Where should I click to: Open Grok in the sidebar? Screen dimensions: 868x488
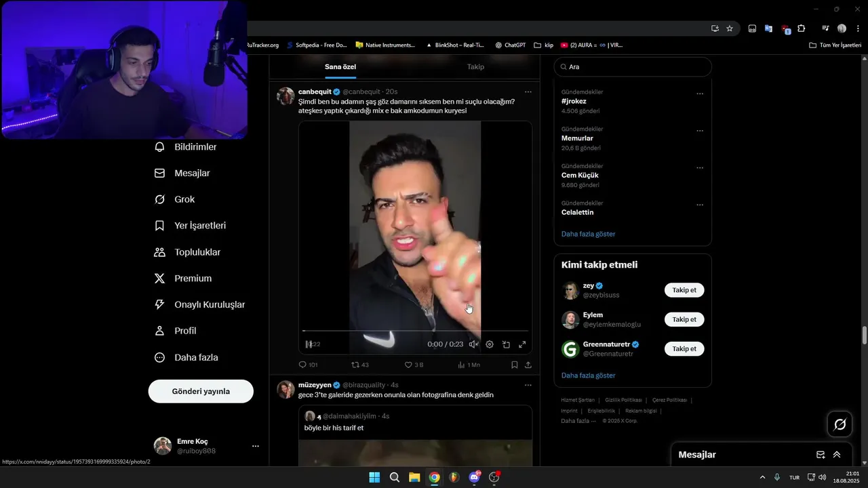[x=174, y=199]
